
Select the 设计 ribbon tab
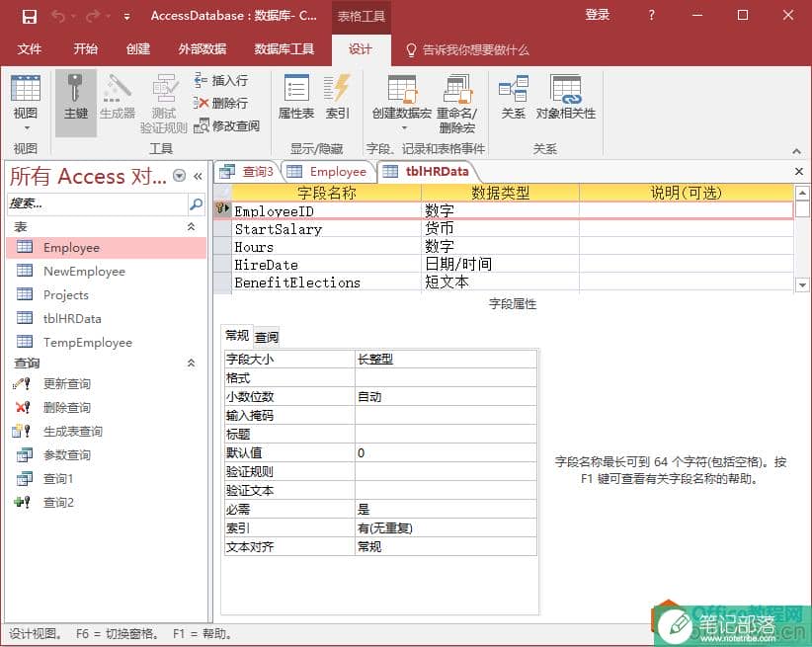coord(361,49)
